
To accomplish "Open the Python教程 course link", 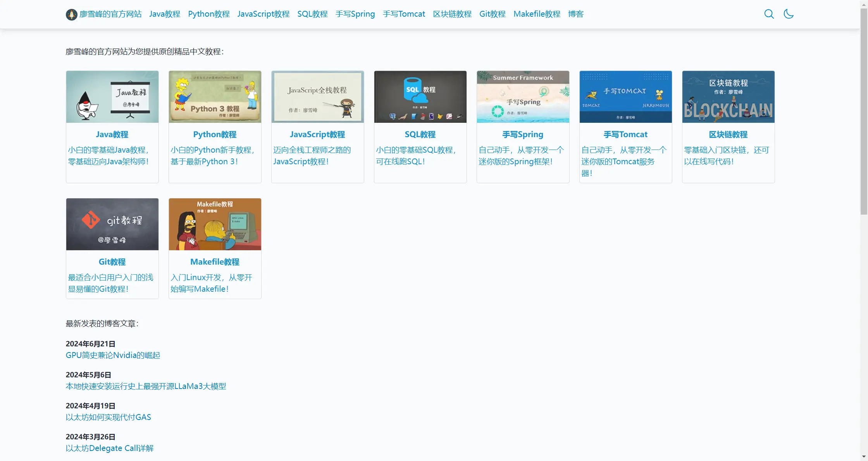I will 215,134.
